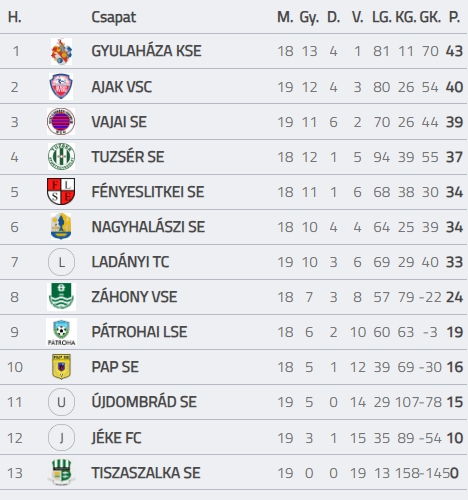Click the Újdombrád SE placeholder U icon
This screenshot has height=500, width=468.
point(61,402)
